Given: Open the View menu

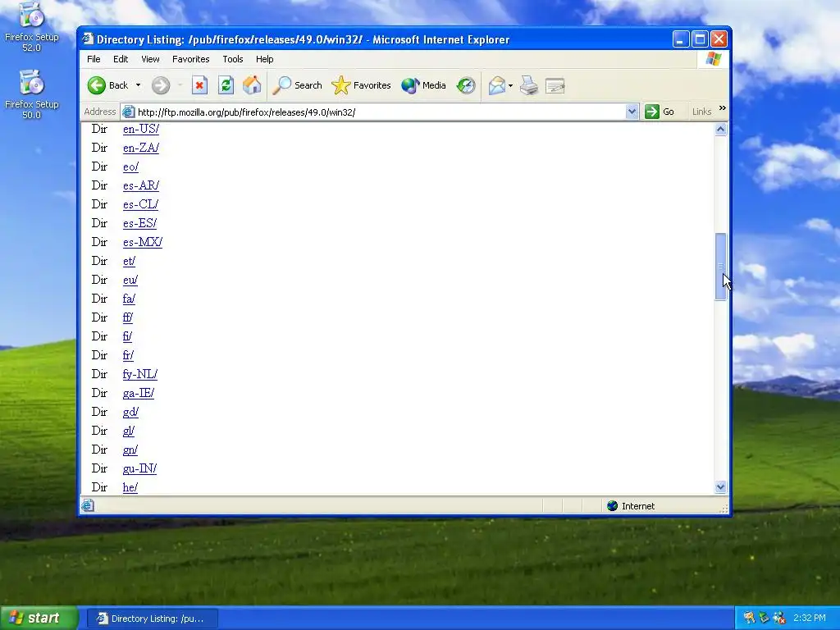Looking at the screenshot, I should (x=150, y=59).
